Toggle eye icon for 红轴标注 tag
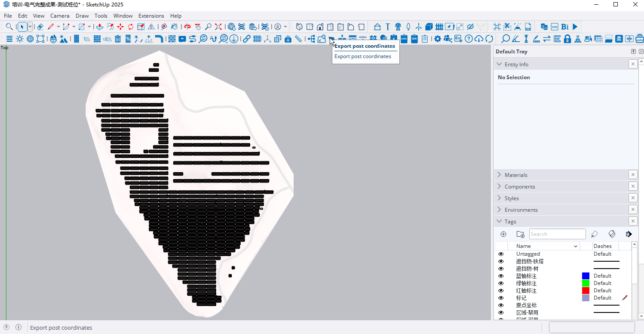644x334 pixels. coord(501,291)
